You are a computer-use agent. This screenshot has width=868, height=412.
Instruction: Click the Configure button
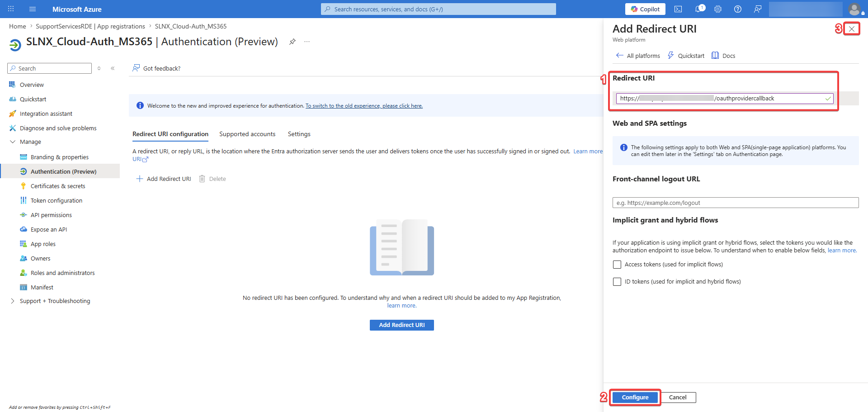(x=635, y=398)
